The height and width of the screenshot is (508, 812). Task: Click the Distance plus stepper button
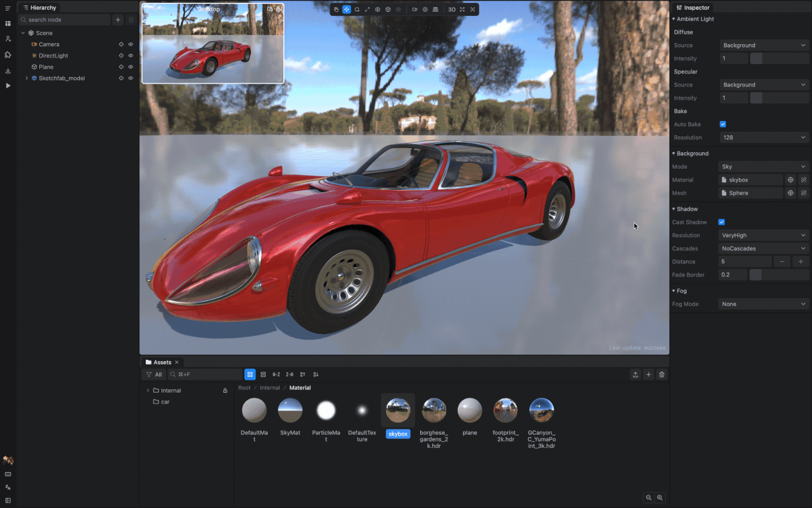(801, 262)
